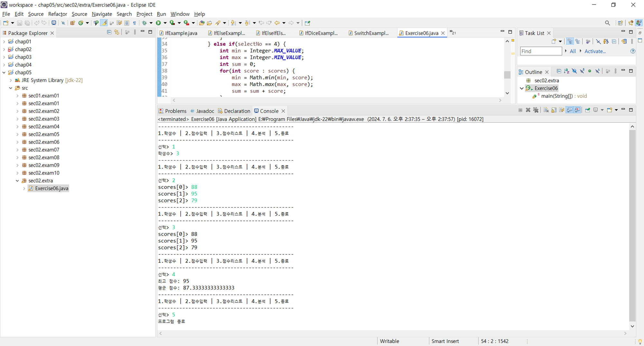Viewport: 644px width, 346px height.
Task: Click the Open Task folder icon
Action: tap(210, 23)
